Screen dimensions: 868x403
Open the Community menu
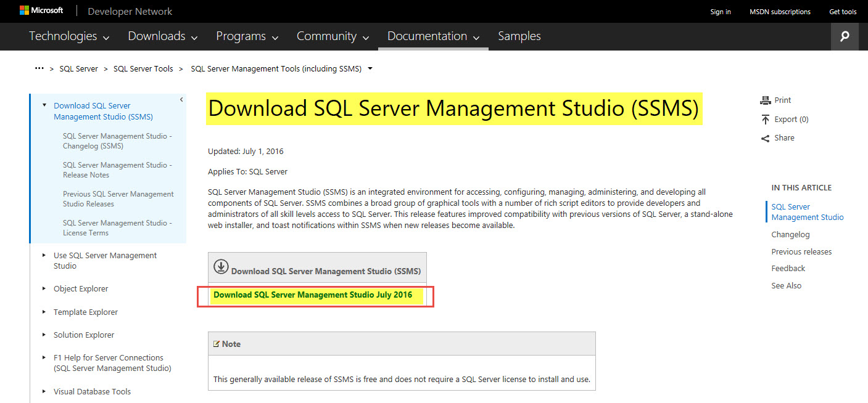333,36
